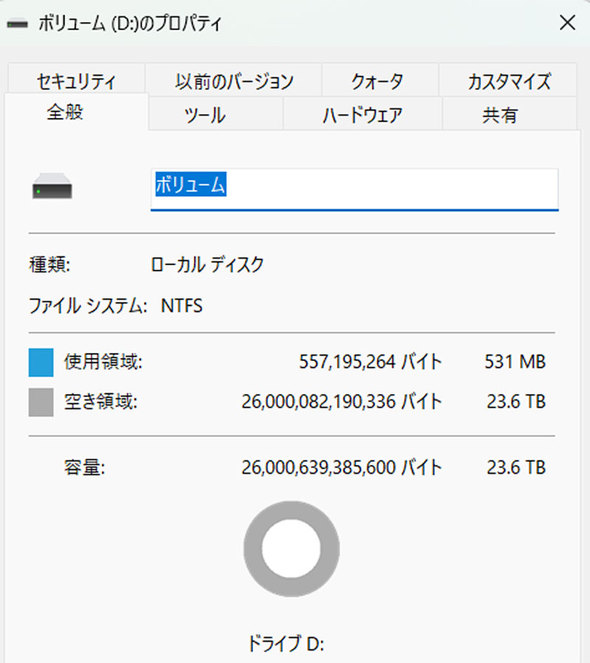Screen dimensions: 590x663
Task: Click the disk usage donut chart
Action: point(291,549)
